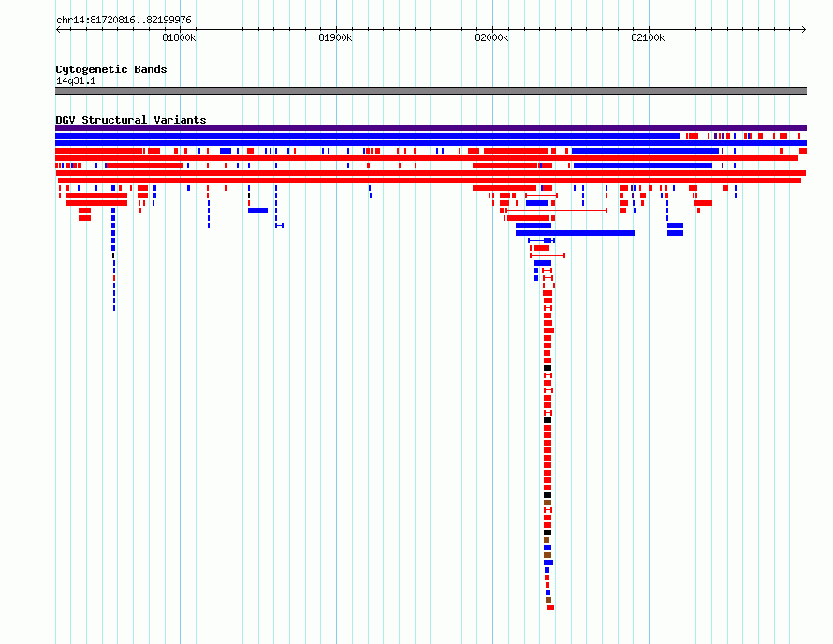
Task: Click red tick in the left blue column near 81757k
Action: (114, 278)
